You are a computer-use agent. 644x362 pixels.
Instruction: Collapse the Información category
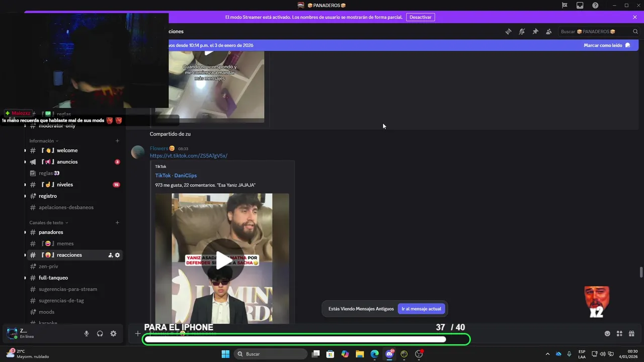pos(44,141)
